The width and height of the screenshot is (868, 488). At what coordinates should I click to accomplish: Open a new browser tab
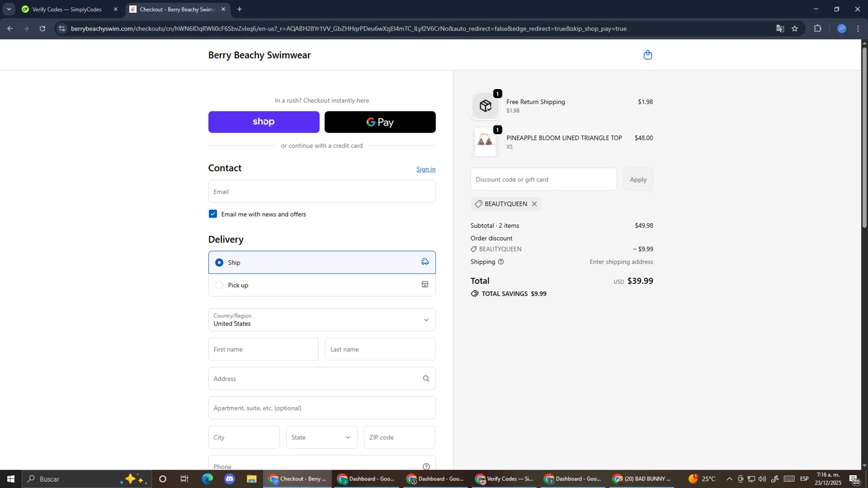(x=240, y=9)
